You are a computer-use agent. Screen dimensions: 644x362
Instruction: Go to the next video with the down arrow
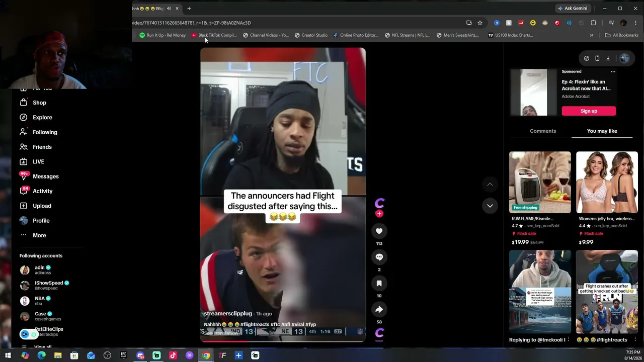(x=490, y=206)
